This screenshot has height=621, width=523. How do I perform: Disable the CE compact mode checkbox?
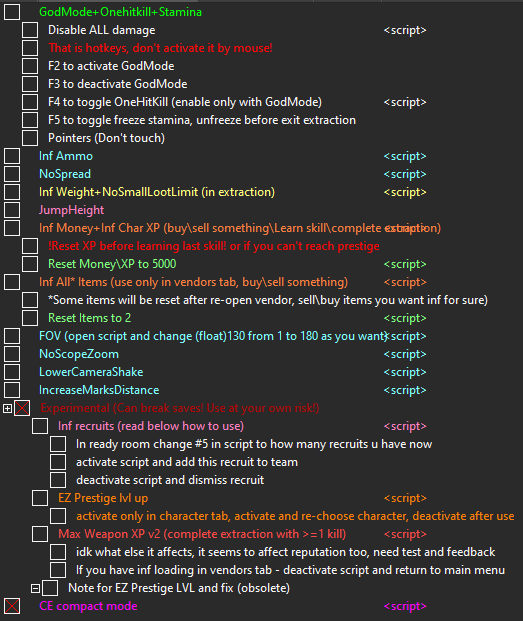tap(12, 606)
